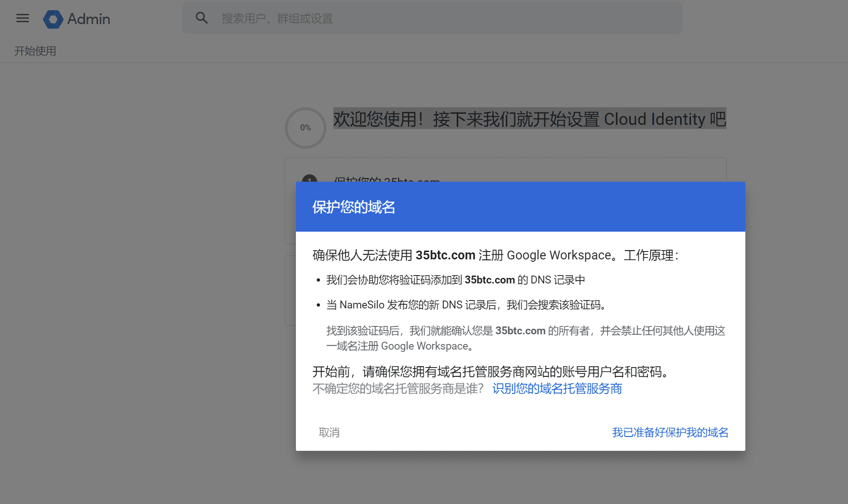
Task: Click the search magnifier icon
Action: [201, 17]
